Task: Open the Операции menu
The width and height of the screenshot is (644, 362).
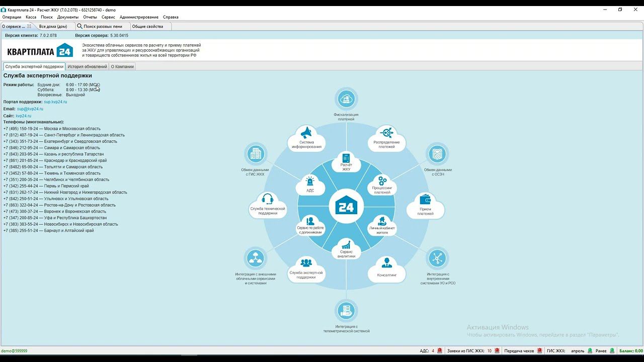Action: pyautogui.click(x=12, y=17)
